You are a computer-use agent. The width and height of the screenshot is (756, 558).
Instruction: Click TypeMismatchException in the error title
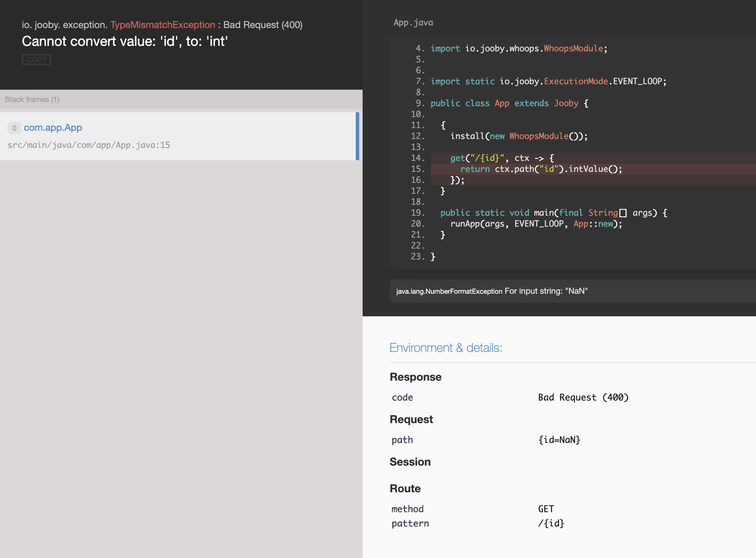[x=162, y=25]
